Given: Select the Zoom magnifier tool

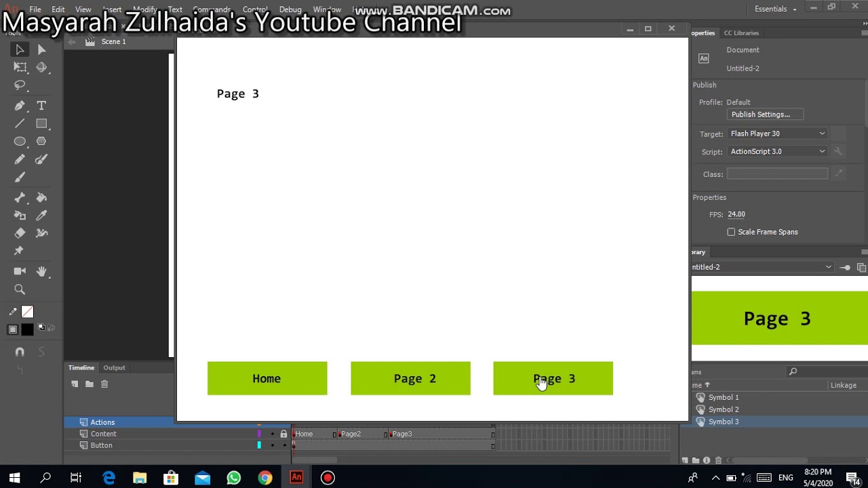Looking at the screenshot, I should tap(20, 289).
